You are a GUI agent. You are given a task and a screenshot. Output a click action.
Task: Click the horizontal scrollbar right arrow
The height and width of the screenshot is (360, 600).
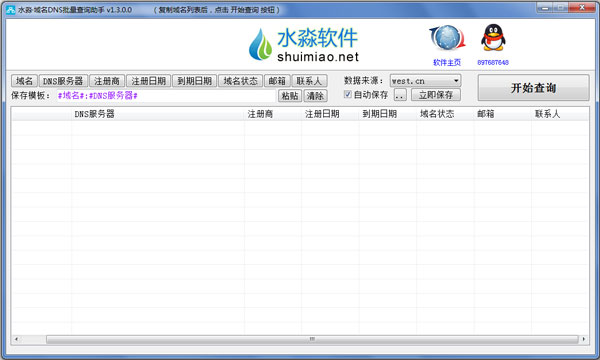[584, 339]
